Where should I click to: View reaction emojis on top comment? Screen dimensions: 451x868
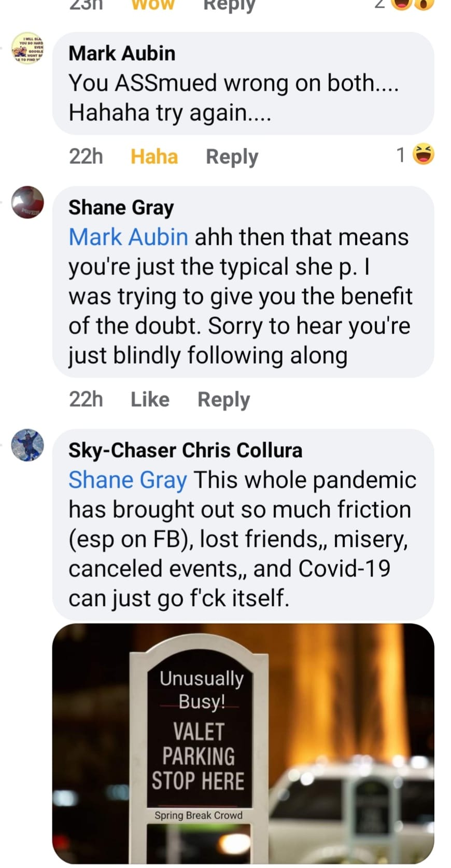click(x=413, y=4)
